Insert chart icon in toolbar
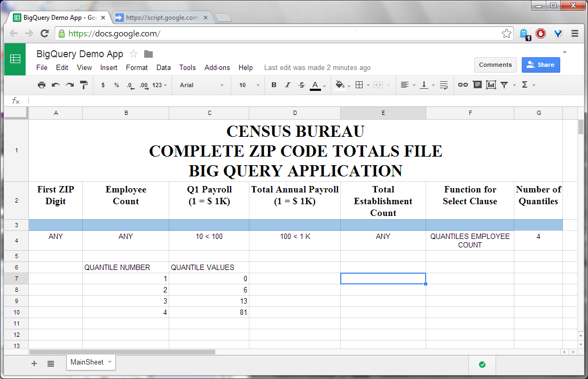The height and width of the screenshot is (379, 588). pyautogui.click(x=491, y=85)
